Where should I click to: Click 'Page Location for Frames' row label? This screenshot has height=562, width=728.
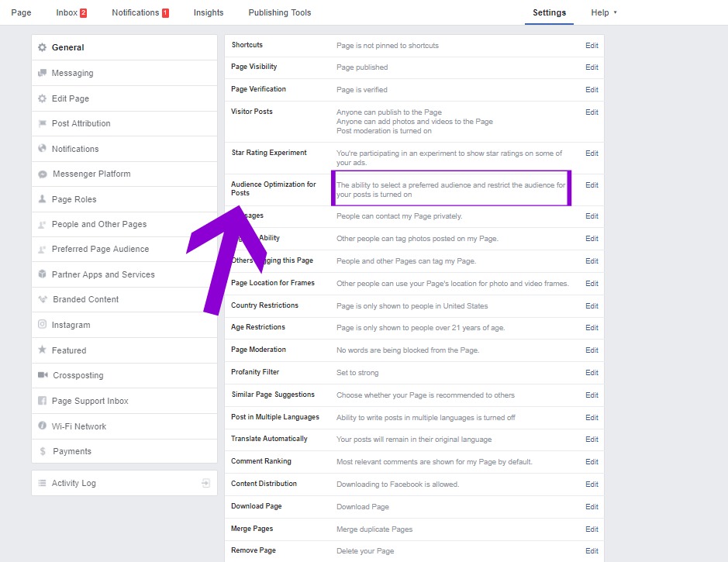pyautogui.click(x=273, y=283)
